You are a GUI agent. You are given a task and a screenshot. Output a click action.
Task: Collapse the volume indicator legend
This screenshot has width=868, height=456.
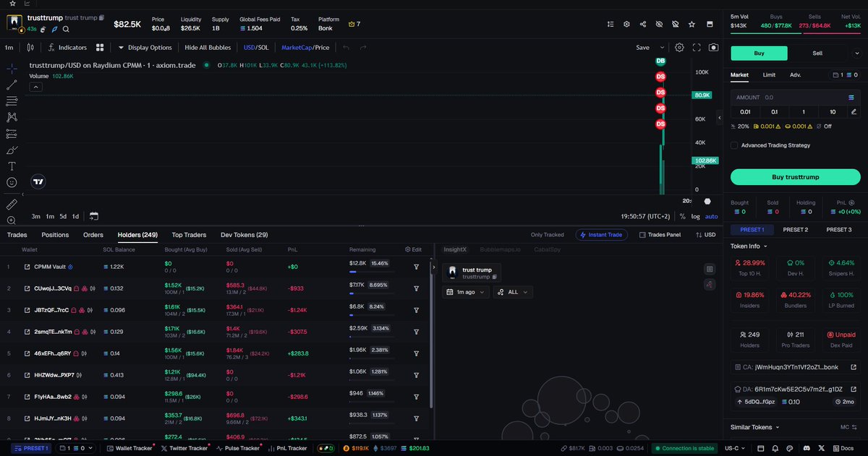[x=35, y=87]
